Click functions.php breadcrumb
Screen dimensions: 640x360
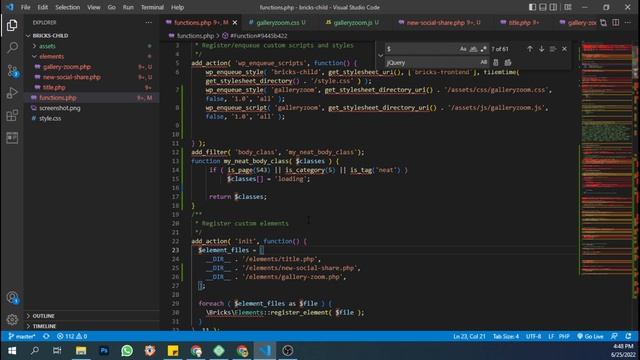[195, 36]
